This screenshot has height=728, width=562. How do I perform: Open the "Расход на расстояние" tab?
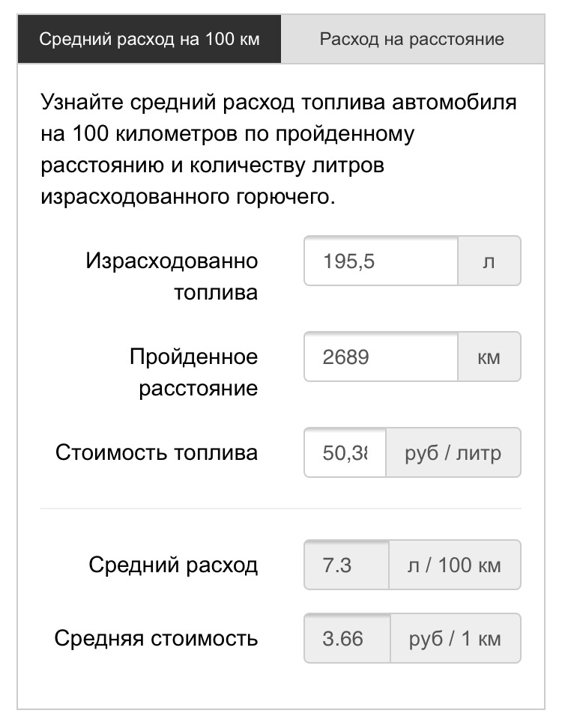[411, 39]
